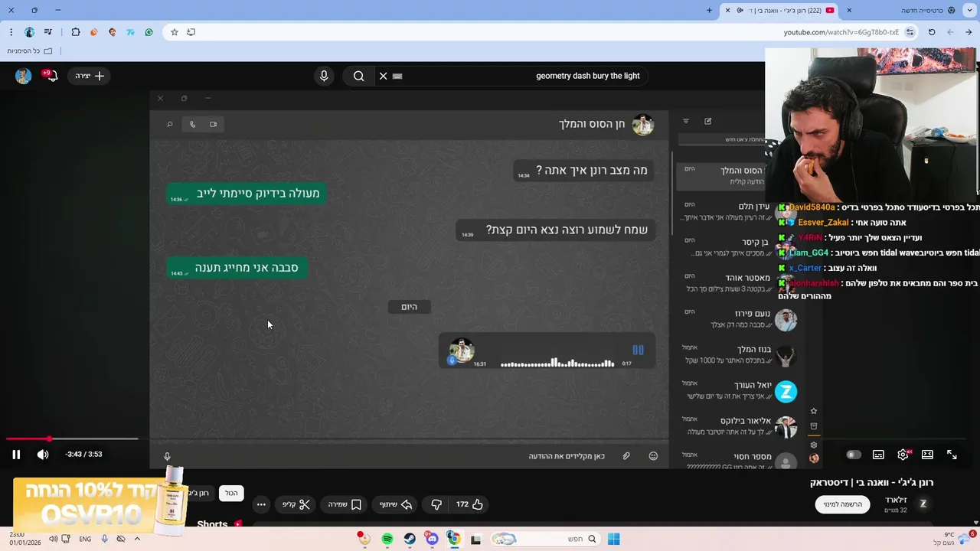
Task: Seek on the red video progress bar
Action: pyautogui.click(x=72, y=439)
